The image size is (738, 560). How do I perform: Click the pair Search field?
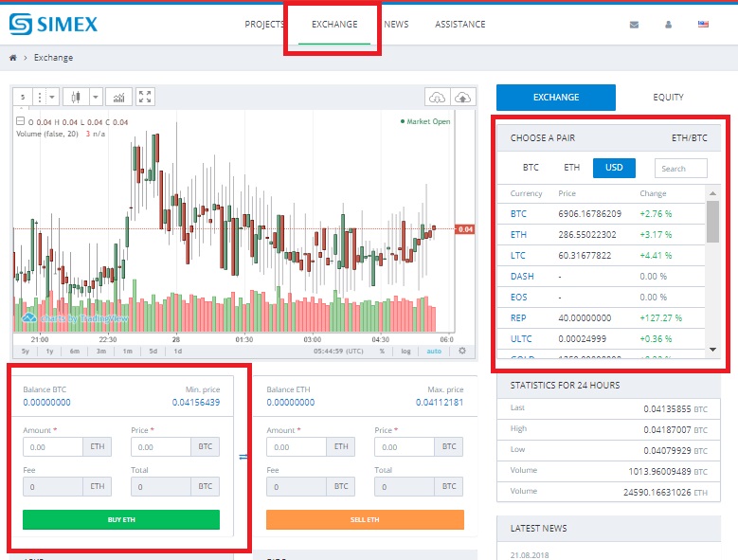[x=680, y=168]
